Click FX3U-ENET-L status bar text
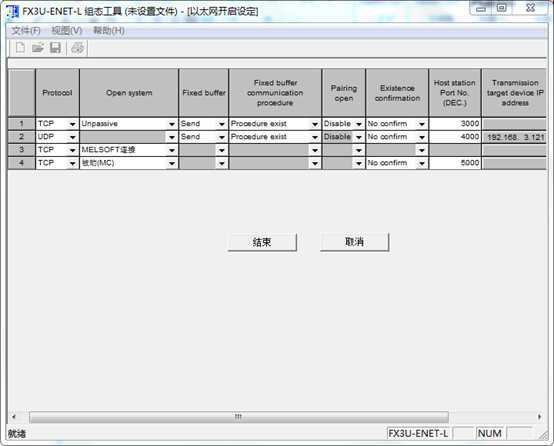 click(x=418, y=433)
